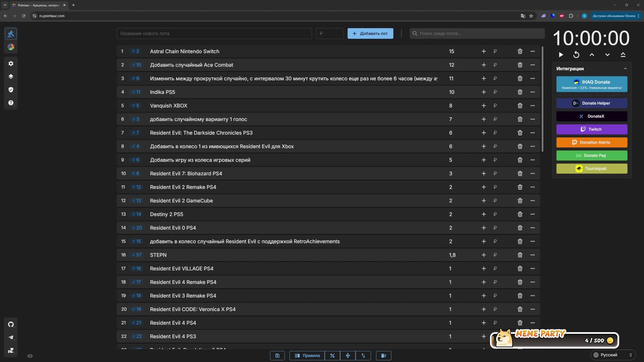Image resolution: width=644 pixels, height=362 pixels.
Task: Open the settings gear in left sidebar
Action: pos(11,63)
